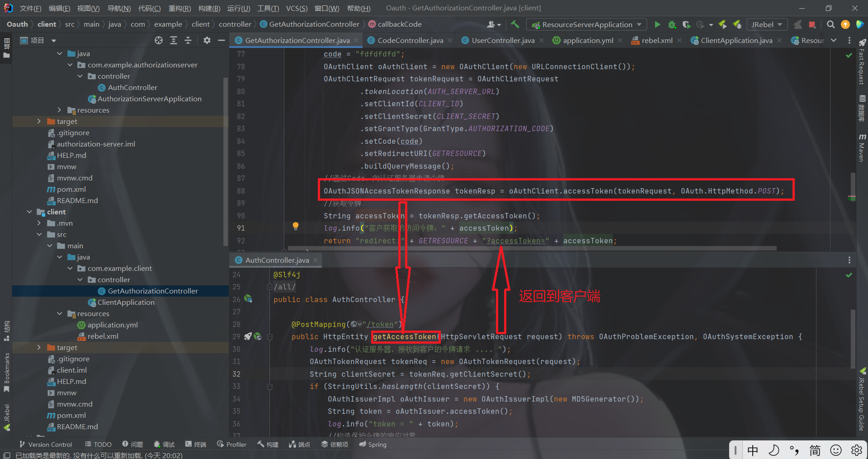Image resolution: width=868 pixels, height=459 pixels.
Task: Open the 终端 terminal tool window
Action: click(x=195, y=444)
